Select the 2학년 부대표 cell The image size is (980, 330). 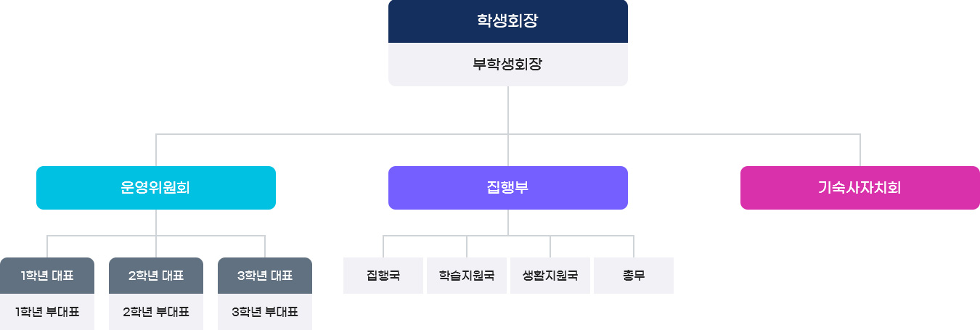click(x=156, y=313)
